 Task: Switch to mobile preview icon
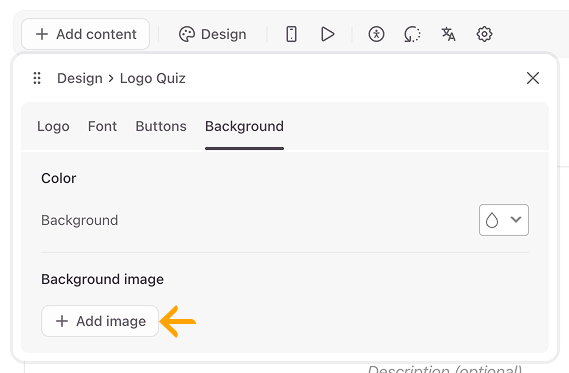[x=291, y=34]
